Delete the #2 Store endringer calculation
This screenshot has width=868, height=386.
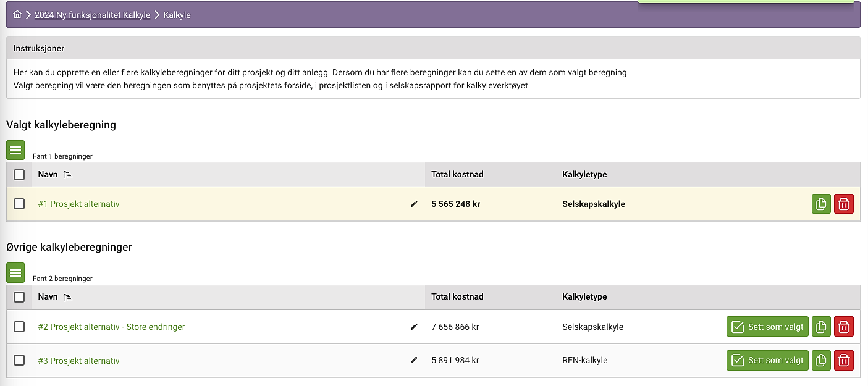(844, 327)
